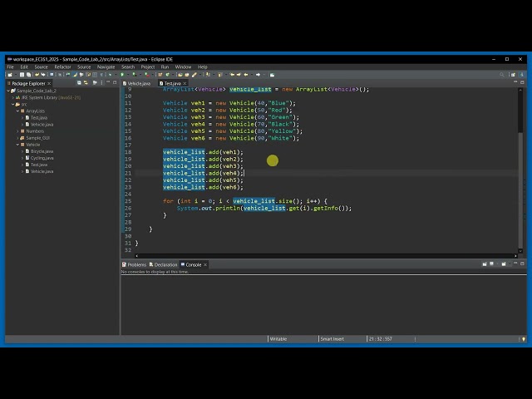Viewport: 532px width, 399px height.
Task: Open the Help menu
Action: click(x=203, y=67)
